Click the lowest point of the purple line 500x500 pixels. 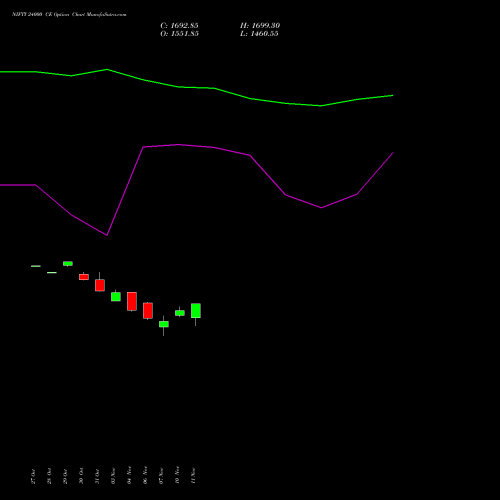point(107,235)
